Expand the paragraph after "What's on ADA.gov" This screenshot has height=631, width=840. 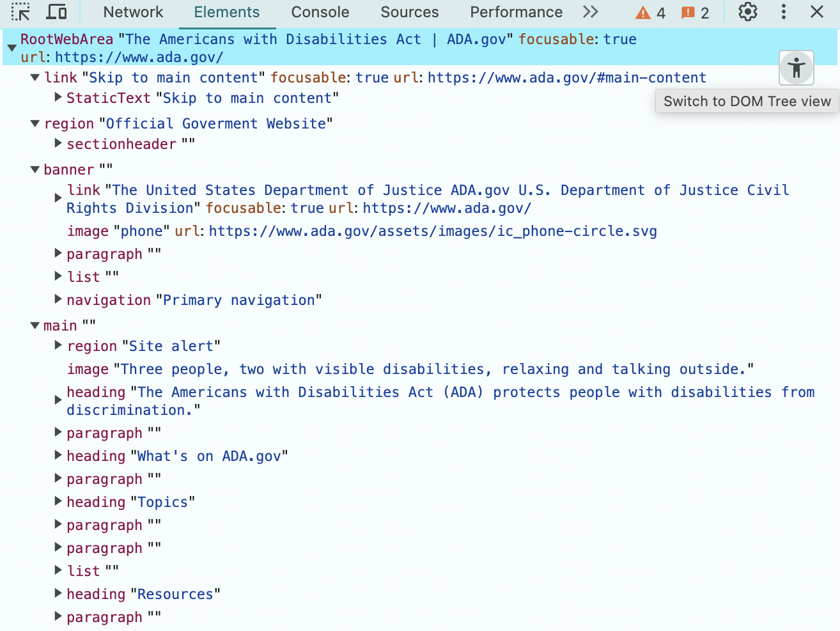coord(58,478)
